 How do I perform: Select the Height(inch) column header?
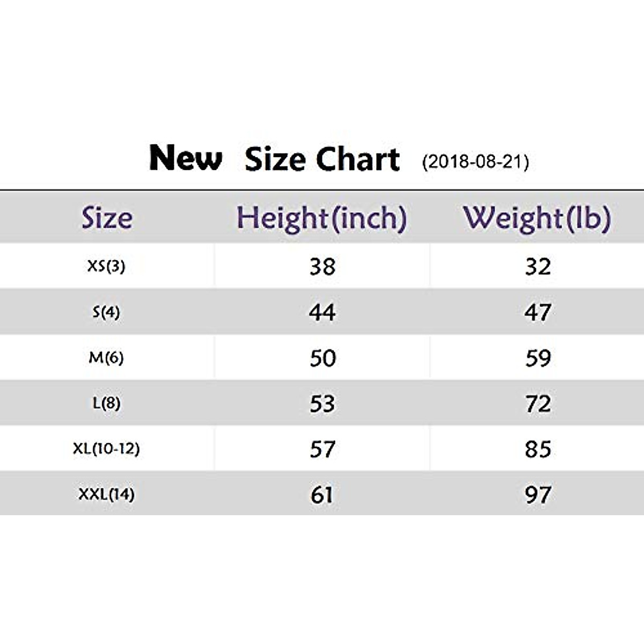[321, 218]
